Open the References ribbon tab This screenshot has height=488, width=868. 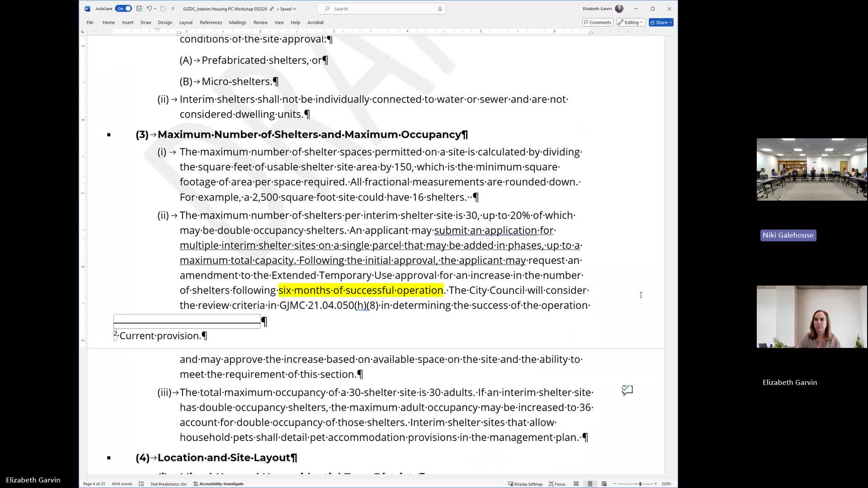211,22
